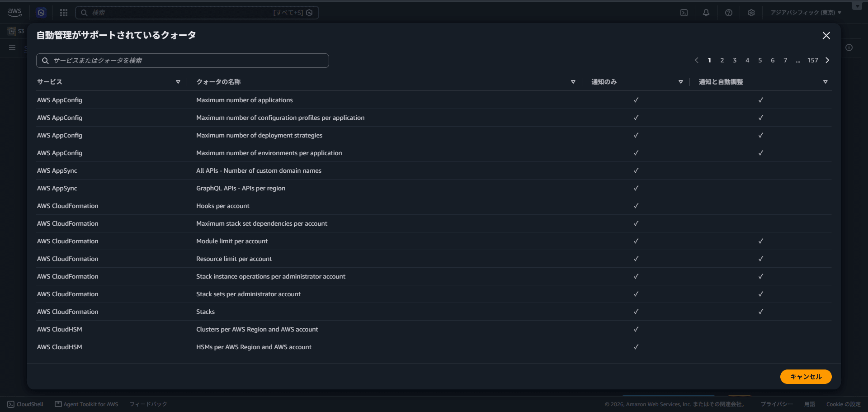Select current page 1 in pagination
Image resolution: width=868 pixels, height=412 pixels.
click(709, 60)
